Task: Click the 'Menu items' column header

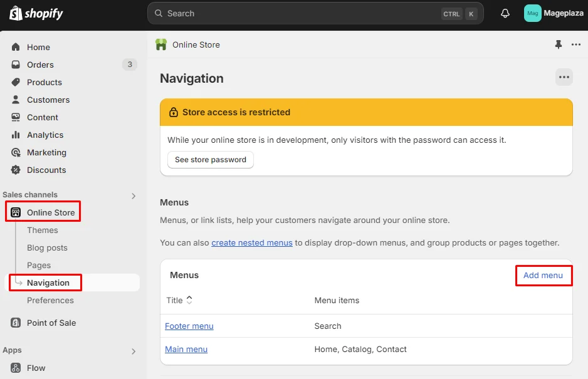Action: click(337, 300)
